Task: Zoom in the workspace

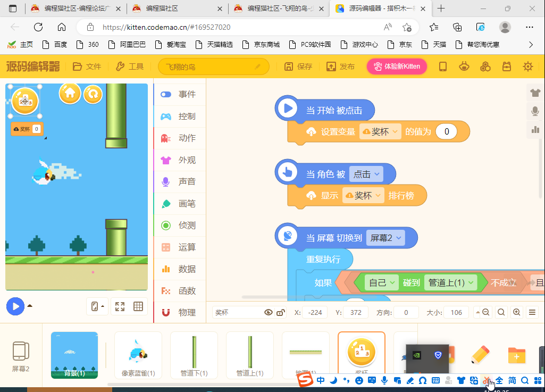Action: (517, 312)
